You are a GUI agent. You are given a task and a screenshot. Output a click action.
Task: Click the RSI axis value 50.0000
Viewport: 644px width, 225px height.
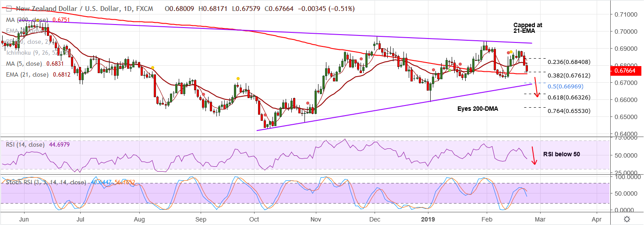pos(626,155)
